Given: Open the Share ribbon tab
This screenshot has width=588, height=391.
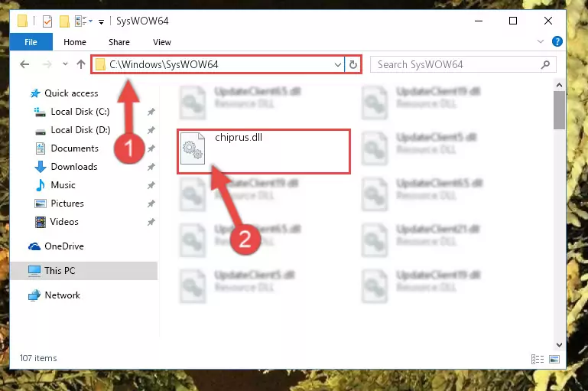Looking at the screenshot, I should [x=119, y=42].
